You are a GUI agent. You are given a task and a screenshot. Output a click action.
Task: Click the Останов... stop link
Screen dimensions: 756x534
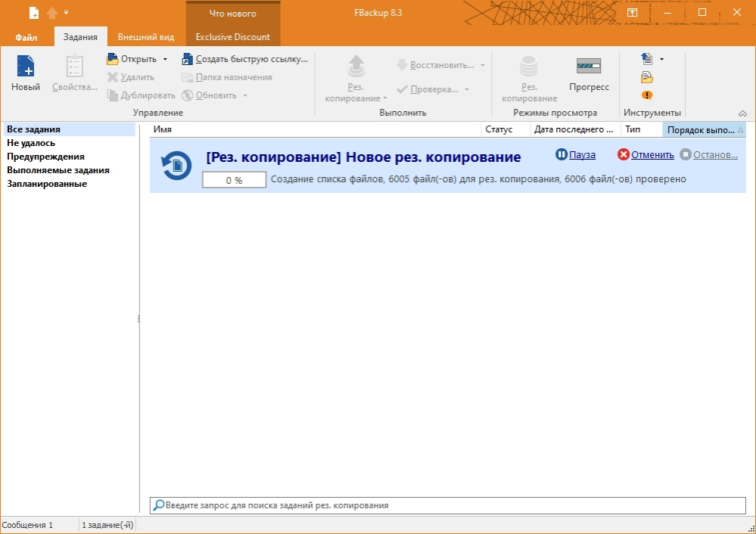coord(715,155)
